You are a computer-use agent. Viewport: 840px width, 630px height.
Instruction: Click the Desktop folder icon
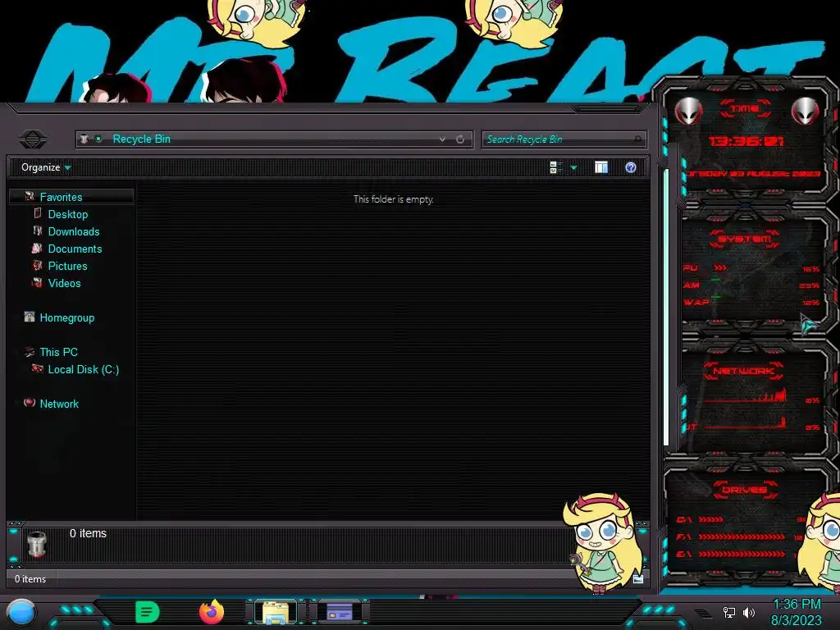click(38, 213)
